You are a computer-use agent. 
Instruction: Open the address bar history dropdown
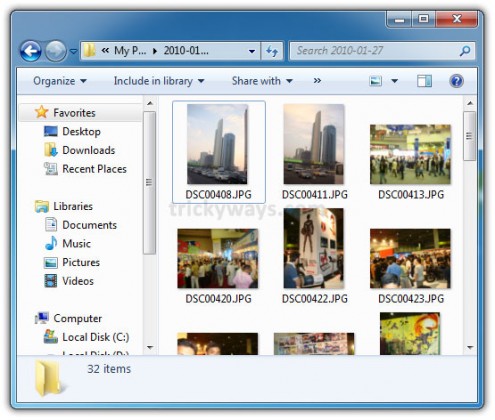click(x=252, y=51)
